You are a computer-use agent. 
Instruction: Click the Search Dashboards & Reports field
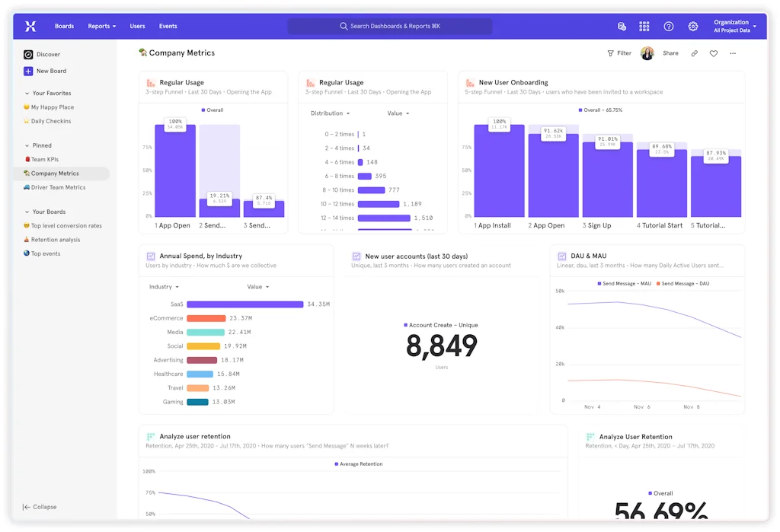[389, 26]
